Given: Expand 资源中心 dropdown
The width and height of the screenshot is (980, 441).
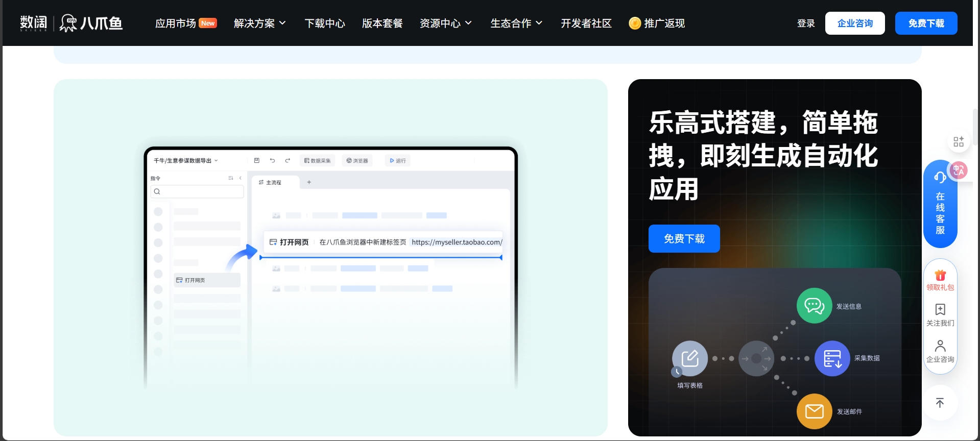Looking at the screenshot, I should [x=445, y=23].
